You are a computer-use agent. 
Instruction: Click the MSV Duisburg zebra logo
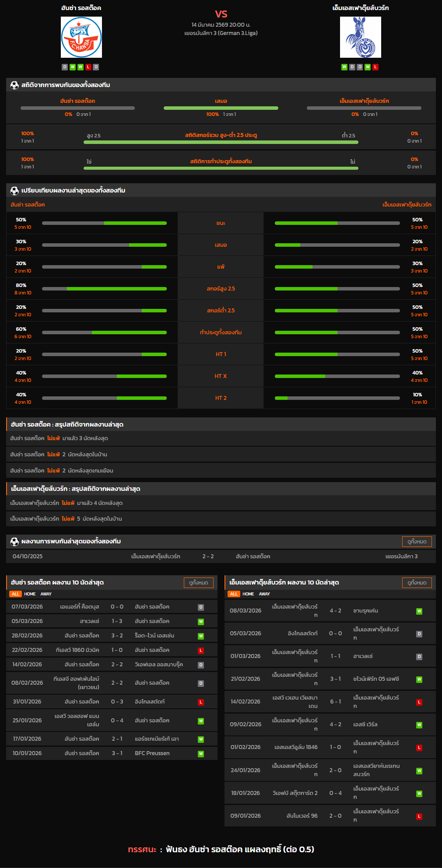pos(360,37)
